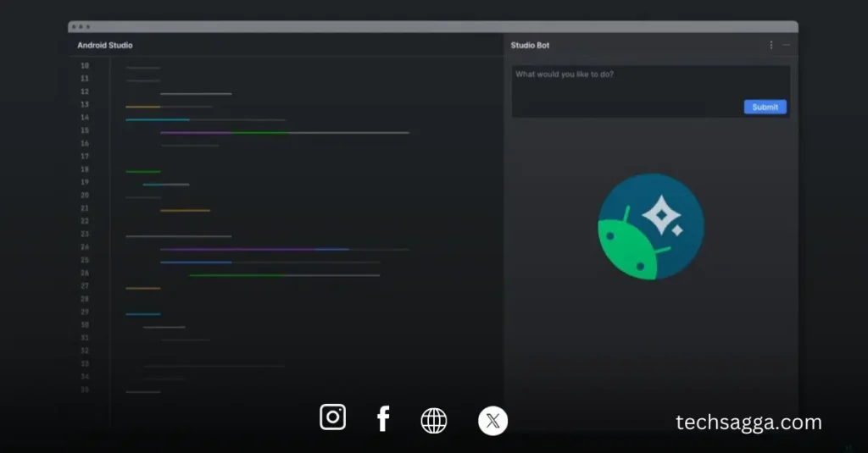Open the globe website icon
Screen dimensions: 868x453
[x=434, y=420]
